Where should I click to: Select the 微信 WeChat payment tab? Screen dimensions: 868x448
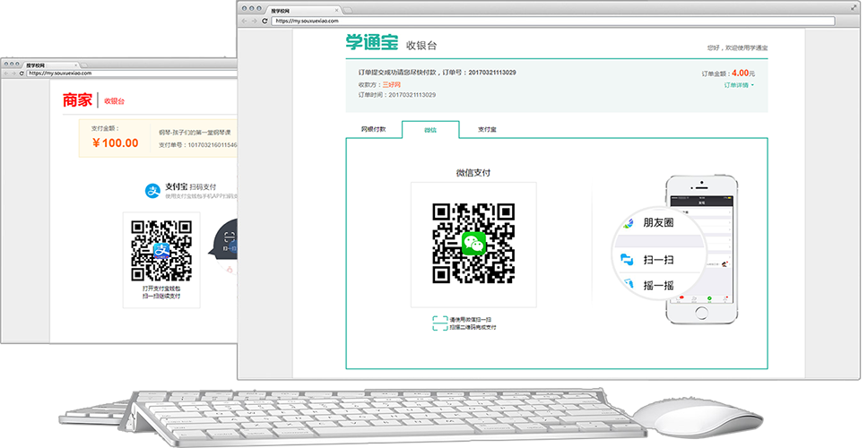pyautogui.click(x=430, y=129)
